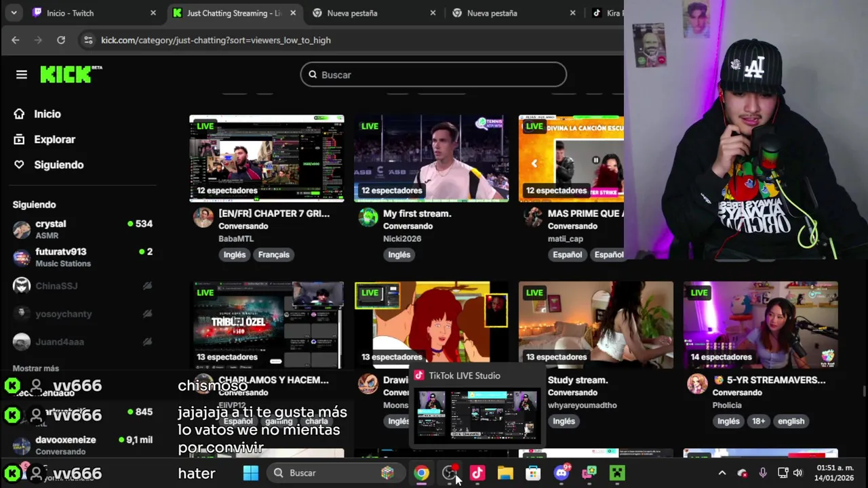The width and height of the screenshot is (868, 488).
Task: Close the Inicio - Twitch tab
Action: click(x=153, y=13)
